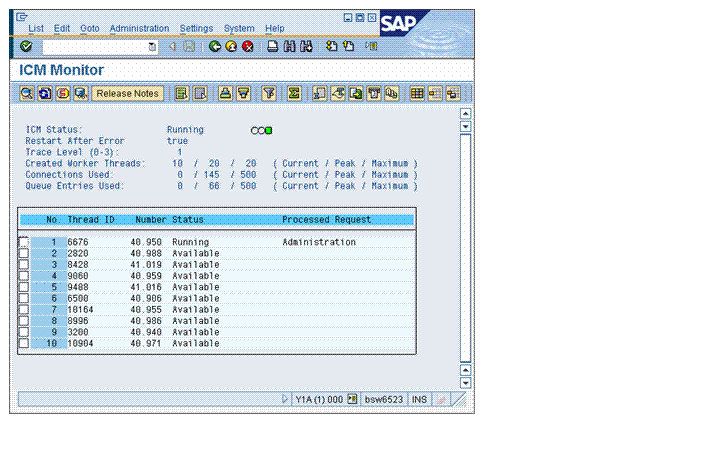Select the Administration request cell
Viewport: 720px width, 455px height.
pos(319,242)
